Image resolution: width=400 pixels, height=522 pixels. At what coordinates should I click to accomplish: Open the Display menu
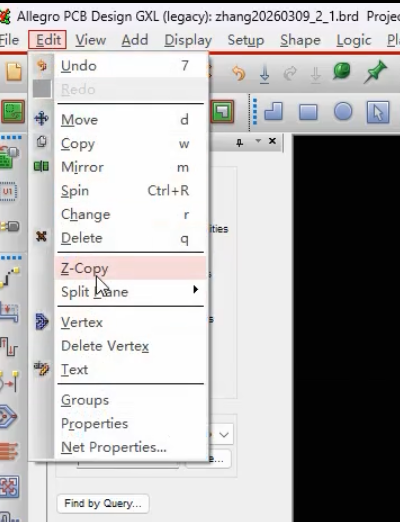coord(188,40)
